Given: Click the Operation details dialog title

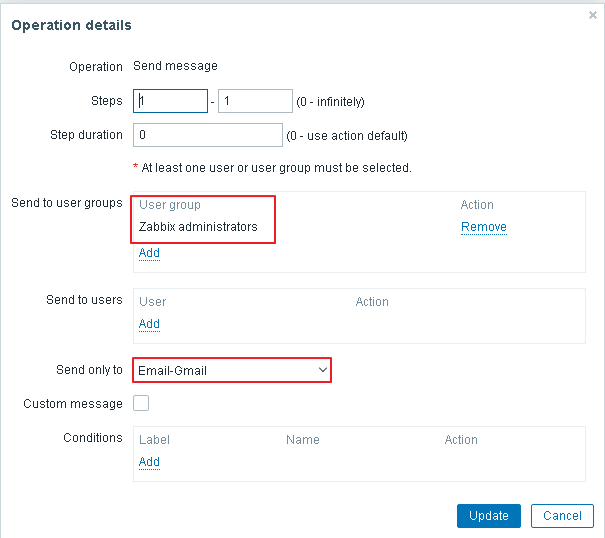Looking at the screenshot, I should pyautogui.click(x=71, y=24).
